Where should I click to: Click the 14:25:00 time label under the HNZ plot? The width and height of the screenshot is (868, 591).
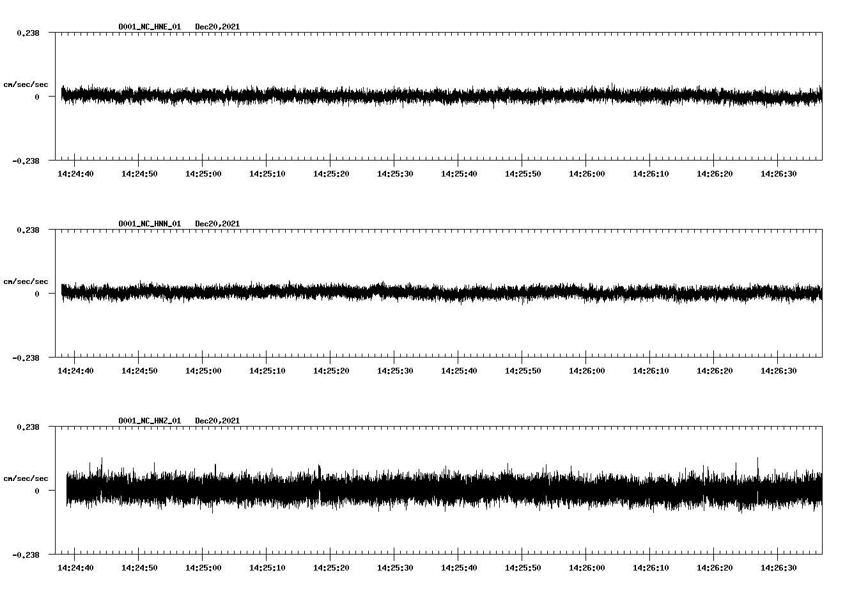click(x=203, y=568)
